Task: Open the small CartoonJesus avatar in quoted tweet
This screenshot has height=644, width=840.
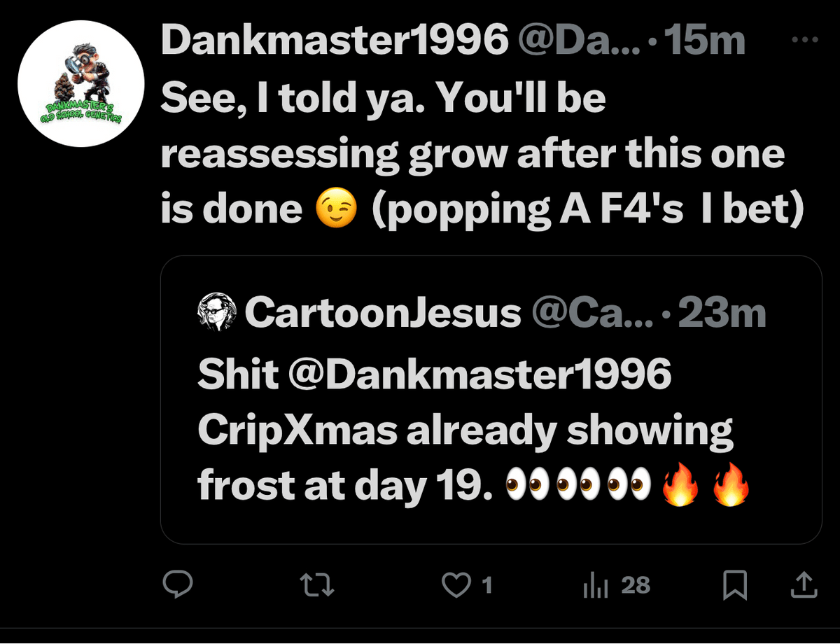Action: tap(218, 314)
